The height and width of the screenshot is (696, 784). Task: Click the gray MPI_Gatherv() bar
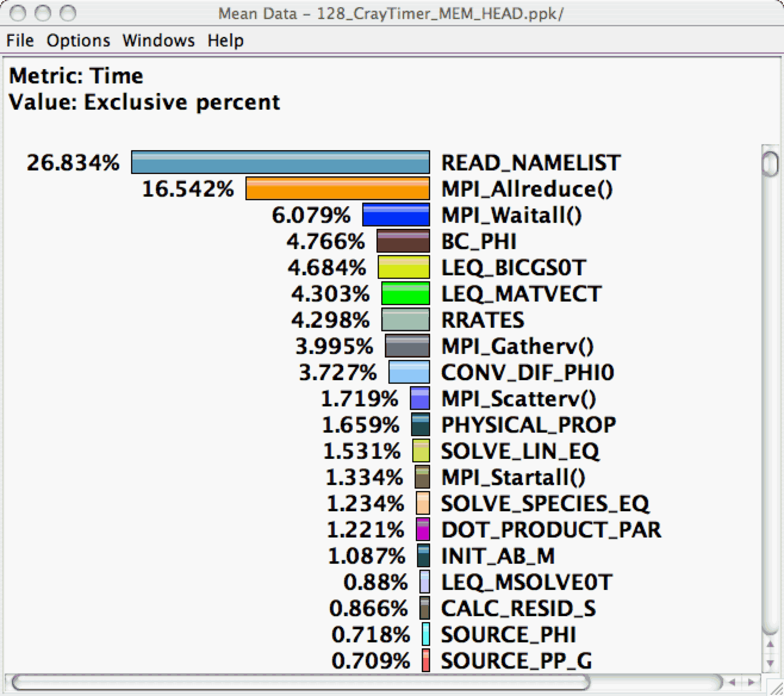(x=407, y=346)
